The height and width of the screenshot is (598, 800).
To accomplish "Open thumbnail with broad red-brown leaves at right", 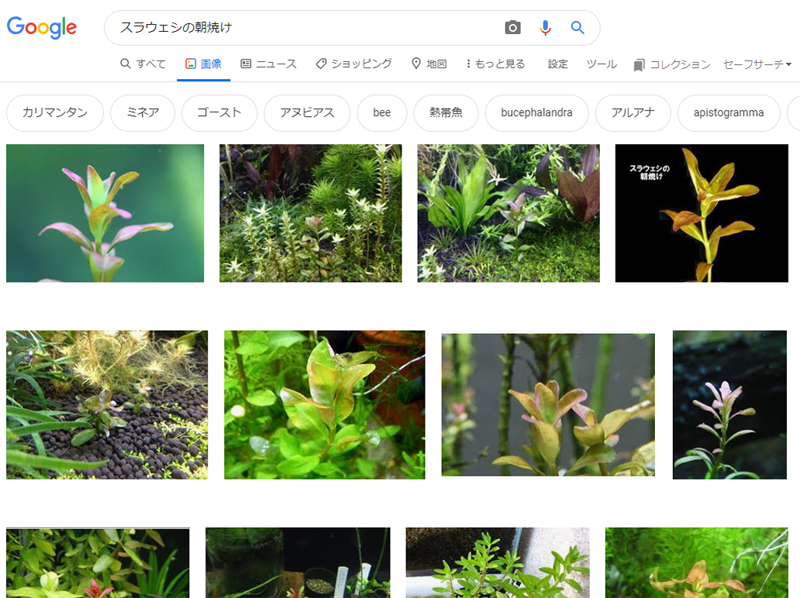I will click(509, 213).
